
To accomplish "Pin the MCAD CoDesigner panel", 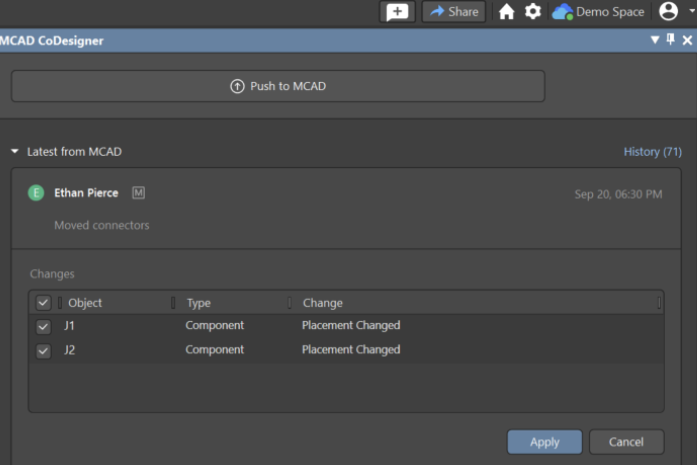I will pos(671,40).
